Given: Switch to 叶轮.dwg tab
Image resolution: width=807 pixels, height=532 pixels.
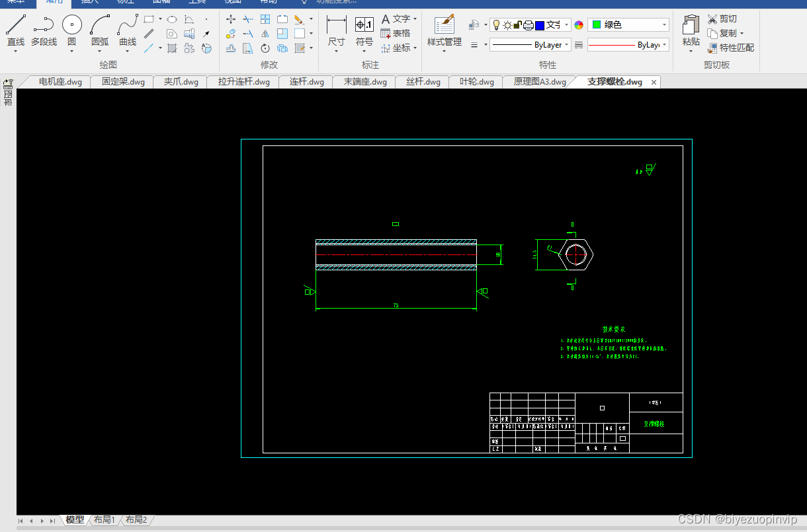Looking at the screenshot, I should (x=476, y=82).
